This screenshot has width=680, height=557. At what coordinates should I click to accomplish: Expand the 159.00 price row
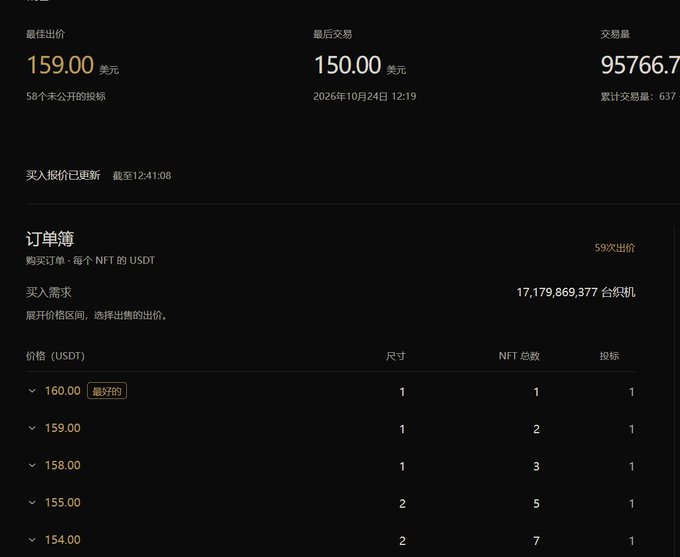32,428
